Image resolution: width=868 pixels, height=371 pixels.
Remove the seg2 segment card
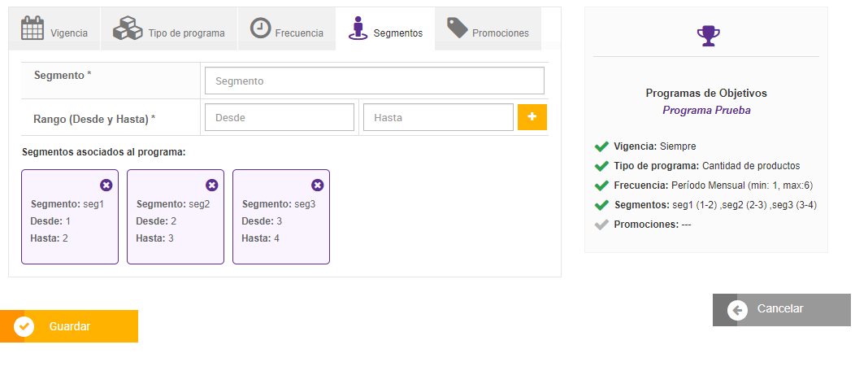pos(212,185)
